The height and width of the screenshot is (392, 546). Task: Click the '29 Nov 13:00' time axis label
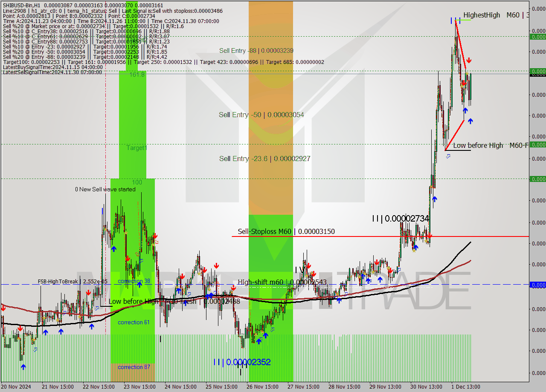(385, 387)
